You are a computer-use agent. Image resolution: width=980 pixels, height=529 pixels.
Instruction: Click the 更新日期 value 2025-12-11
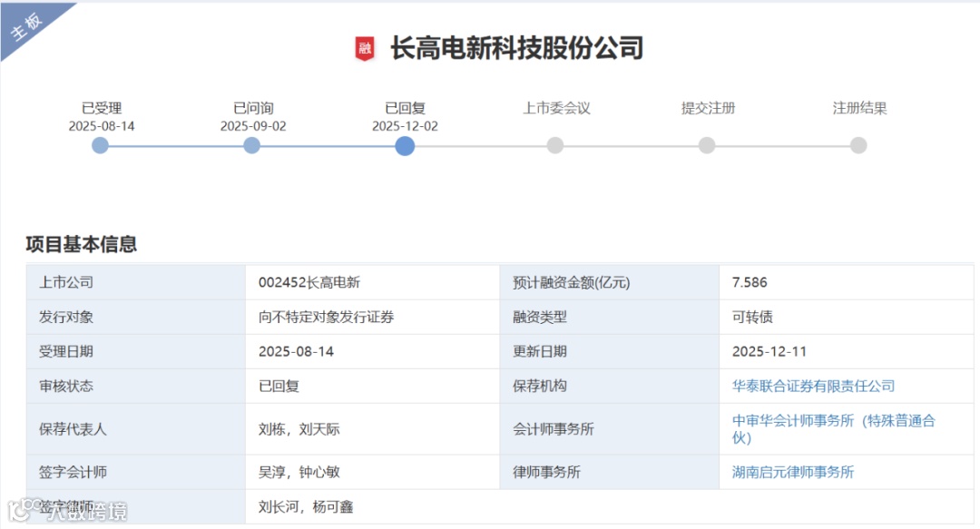[x=769, y=351]
